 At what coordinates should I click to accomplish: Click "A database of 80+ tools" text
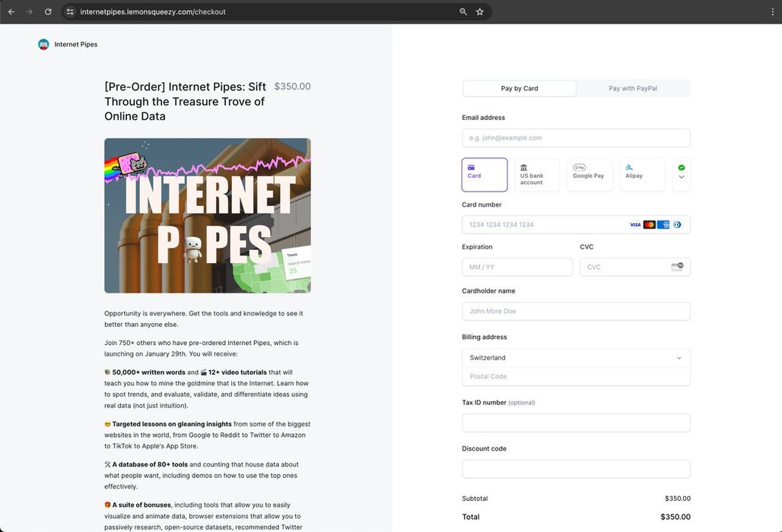click(150, 464)
